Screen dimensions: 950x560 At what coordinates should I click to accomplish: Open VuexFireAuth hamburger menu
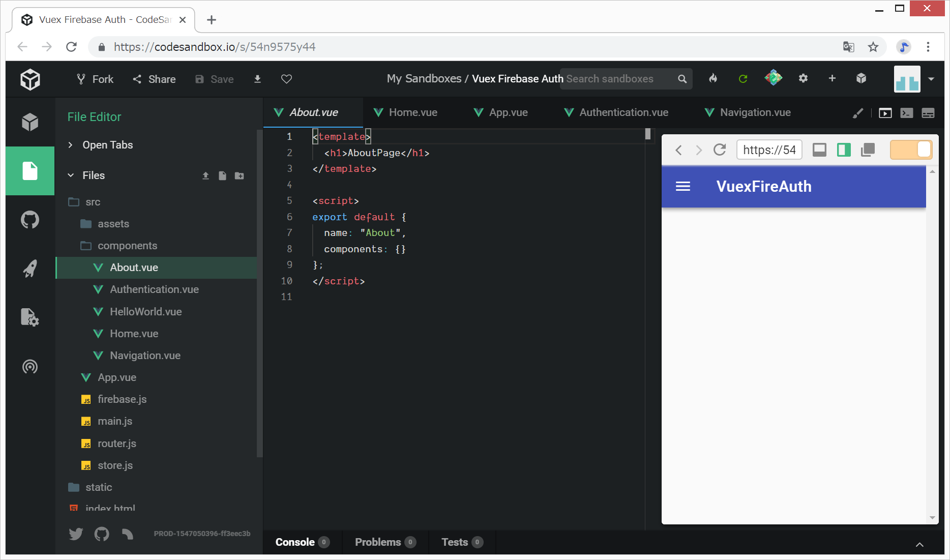(x=682, y=187)
